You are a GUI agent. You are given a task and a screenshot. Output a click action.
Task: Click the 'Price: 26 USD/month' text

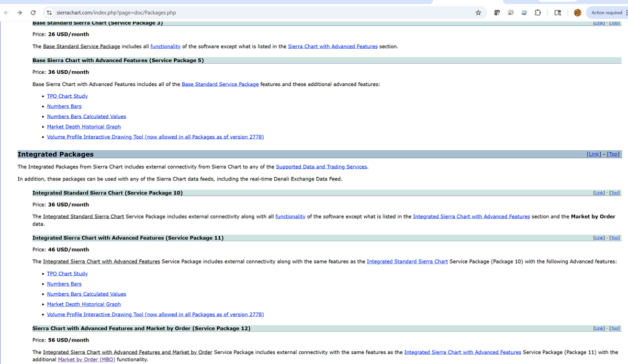point(61,35)
